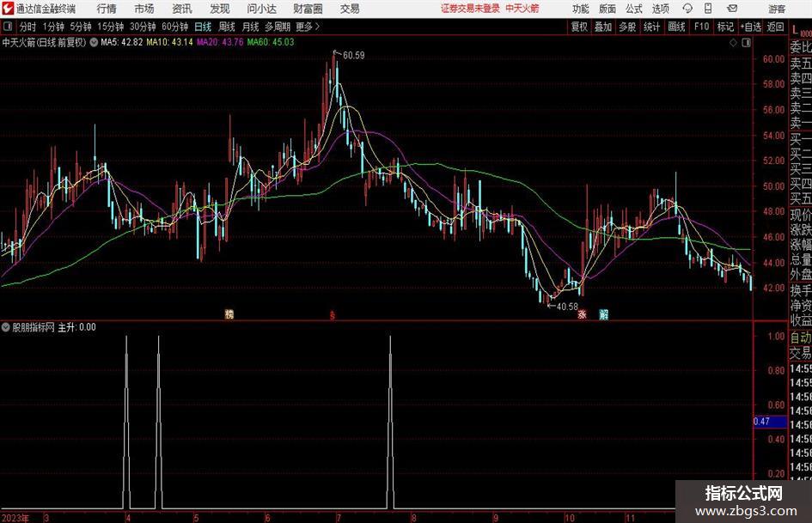Select the 多周期 multi-period tab

click(x=278, y=27)
